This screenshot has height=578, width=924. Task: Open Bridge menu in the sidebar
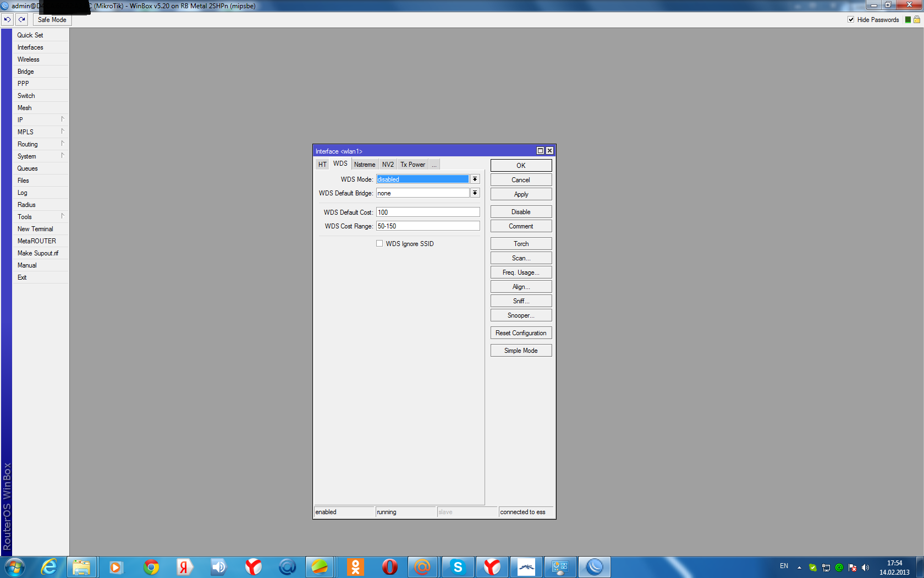click(40, 71)
